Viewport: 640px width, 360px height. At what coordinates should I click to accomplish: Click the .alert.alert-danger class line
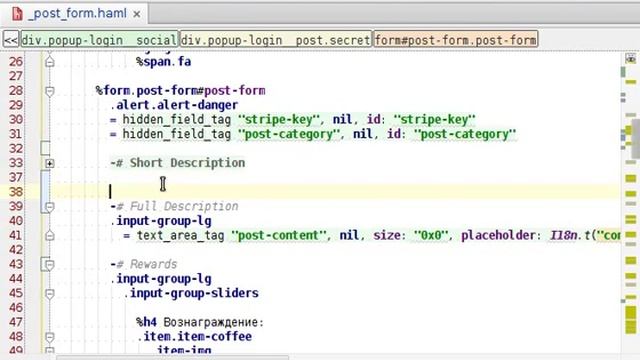[174, 105]
